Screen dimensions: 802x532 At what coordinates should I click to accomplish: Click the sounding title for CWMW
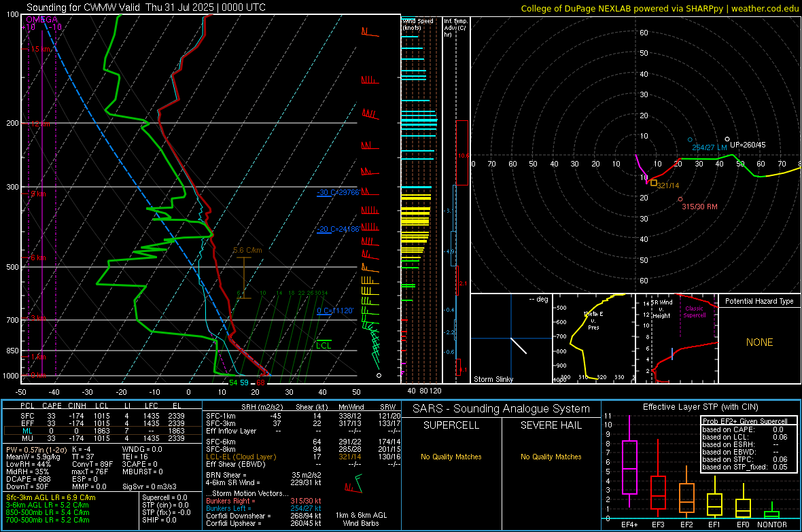(145, 7)
